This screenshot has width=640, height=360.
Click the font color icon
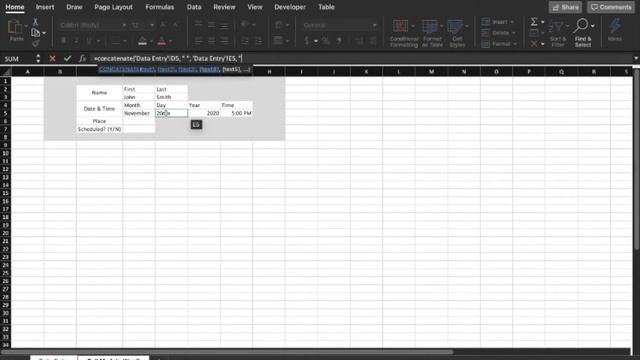point(162,40)
